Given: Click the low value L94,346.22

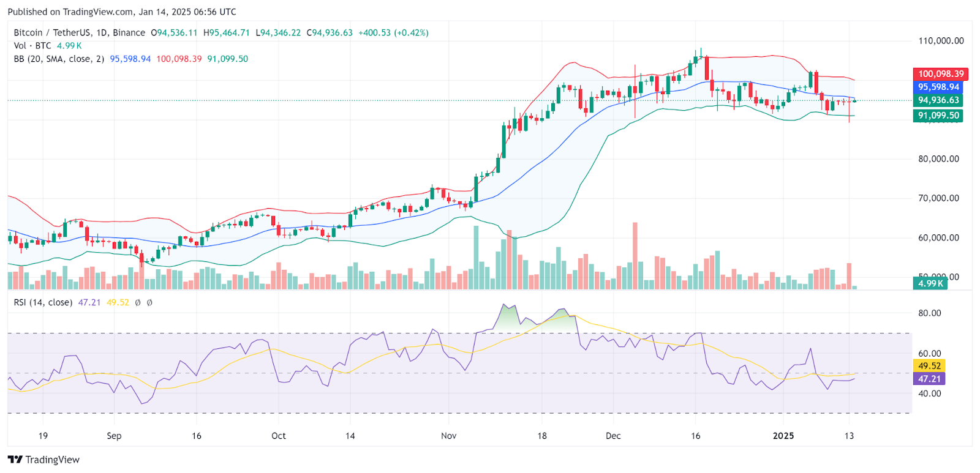Looking at the screenshot, I should tap(278, 32).
